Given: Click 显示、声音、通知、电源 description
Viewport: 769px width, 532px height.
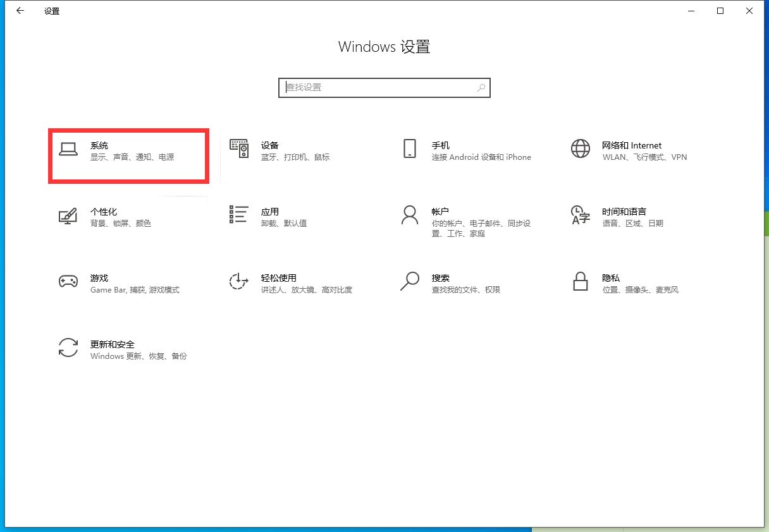Looking at the screenshot, I should [x=132, y=157].
